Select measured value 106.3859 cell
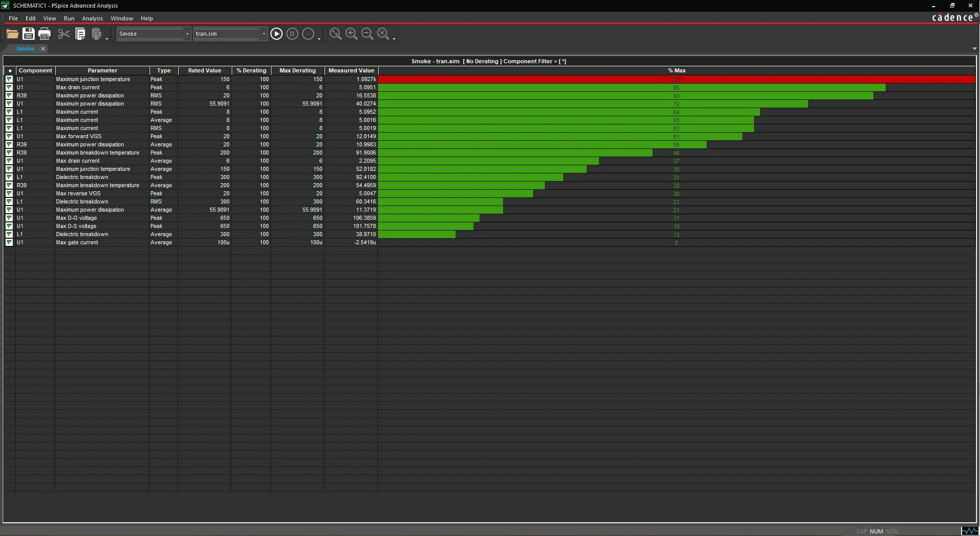 click(x=351, y=218)
